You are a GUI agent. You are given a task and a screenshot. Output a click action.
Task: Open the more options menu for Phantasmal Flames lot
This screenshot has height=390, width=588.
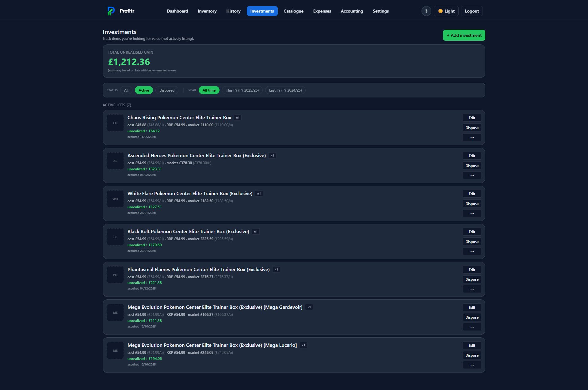pyautogui.click(x=472, y=289)
